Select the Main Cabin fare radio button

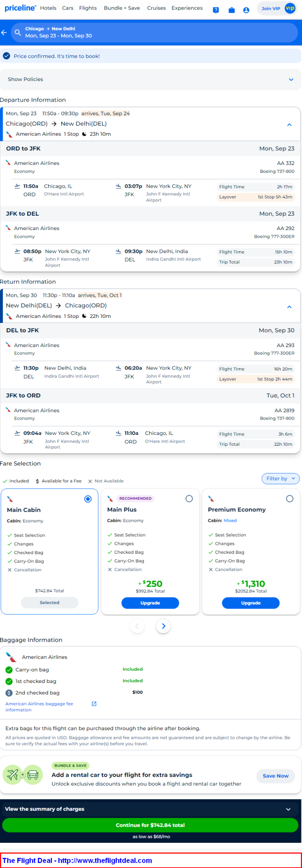(x=88, y=499)
